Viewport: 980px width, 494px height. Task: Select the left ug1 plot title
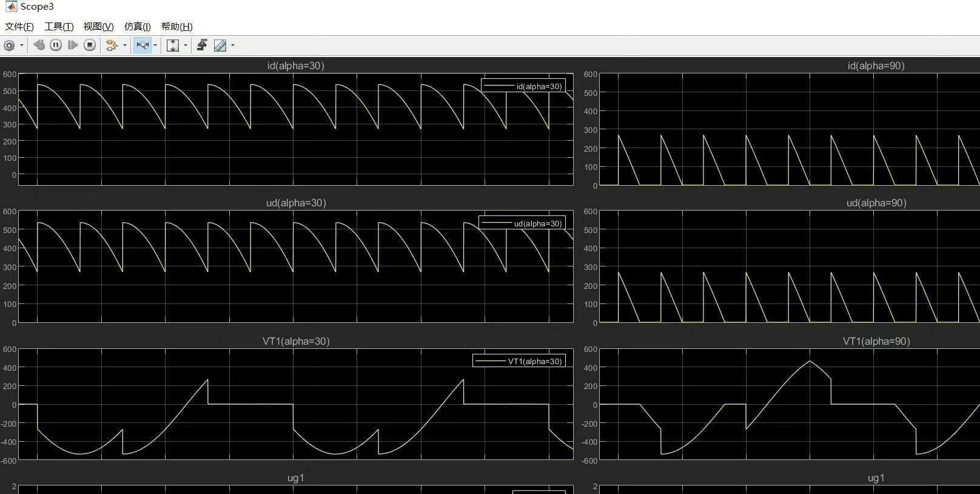(296, 478)
